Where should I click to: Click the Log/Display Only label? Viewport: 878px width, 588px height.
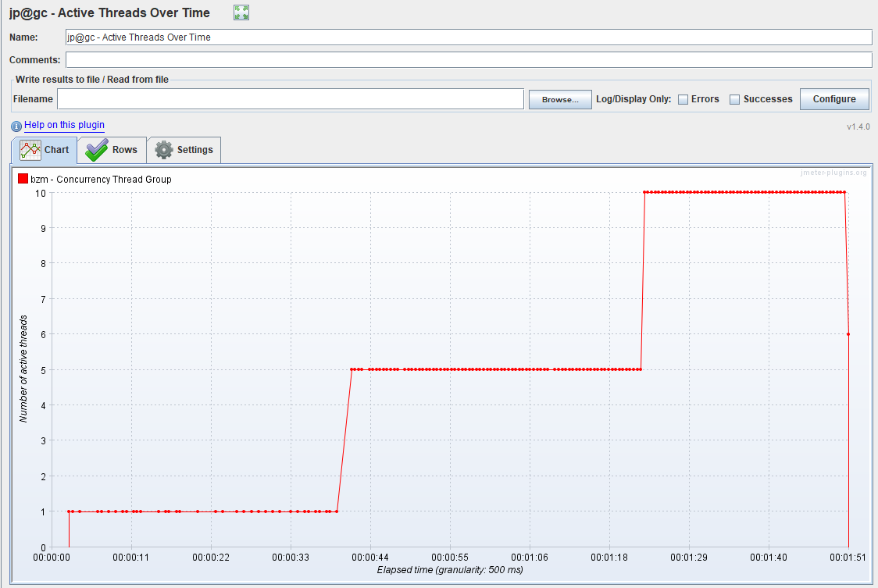634,99
